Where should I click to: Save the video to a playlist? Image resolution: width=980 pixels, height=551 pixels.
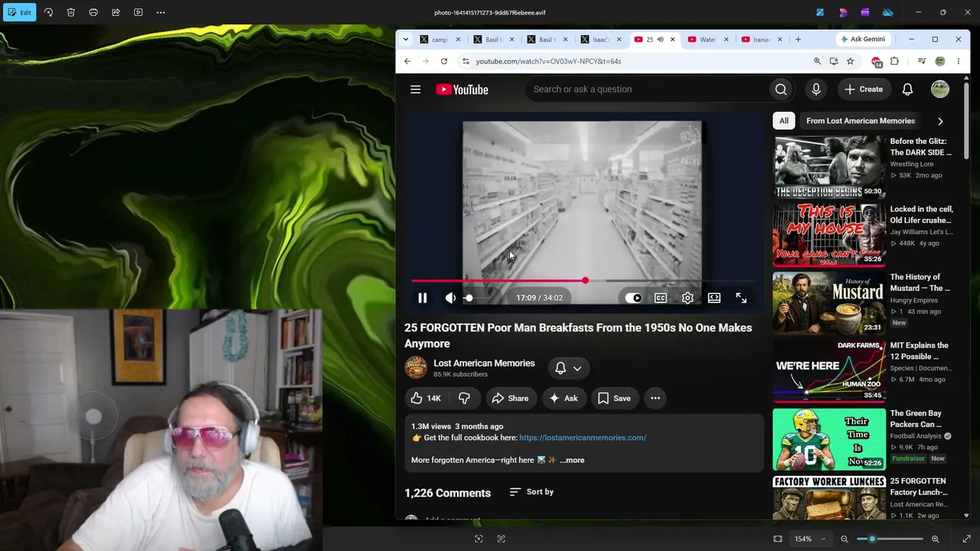tap(614, 398)
